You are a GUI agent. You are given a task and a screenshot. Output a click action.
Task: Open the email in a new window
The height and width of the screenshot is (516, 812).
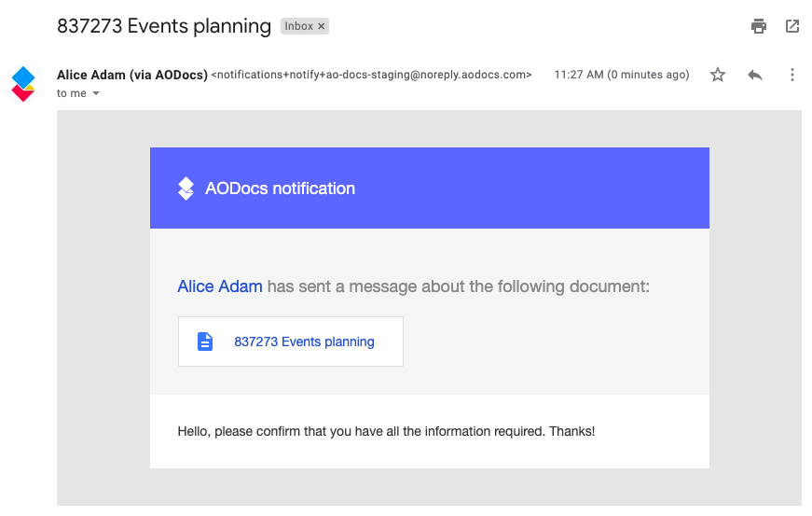point(792,26)
